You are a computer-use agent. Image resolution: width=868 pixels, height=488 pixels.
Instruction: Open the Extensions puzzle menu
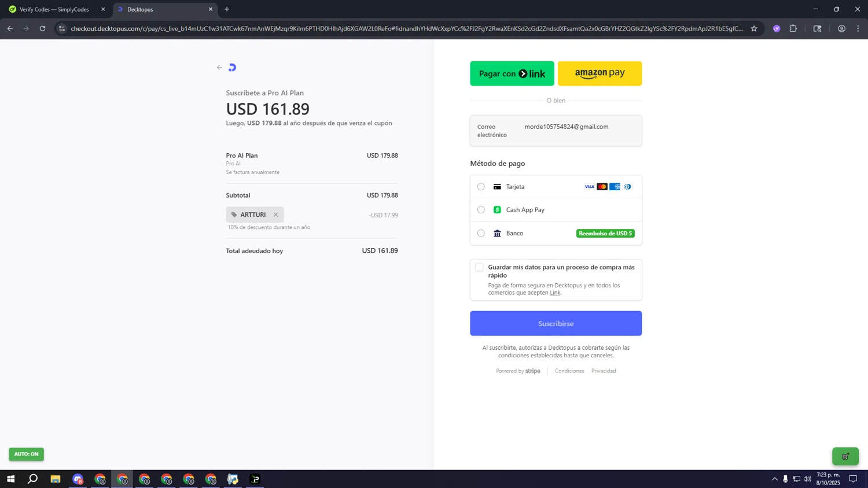coord(793,28)
